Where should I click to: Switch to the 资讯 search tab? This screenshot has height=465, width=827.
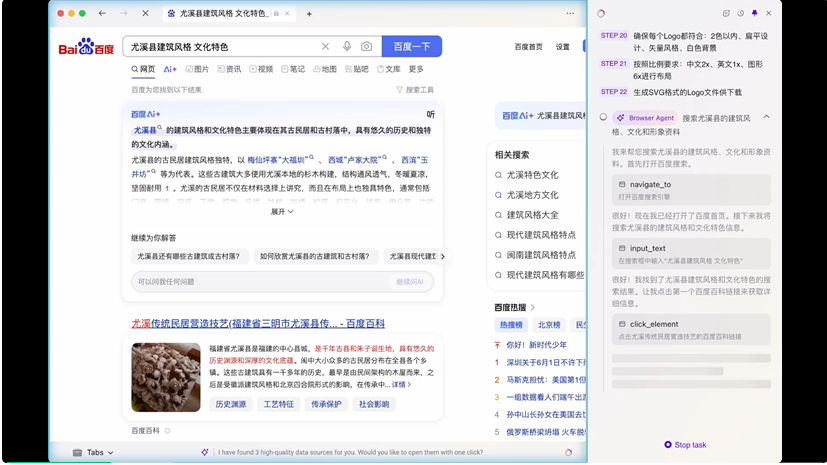coord(229,69)
